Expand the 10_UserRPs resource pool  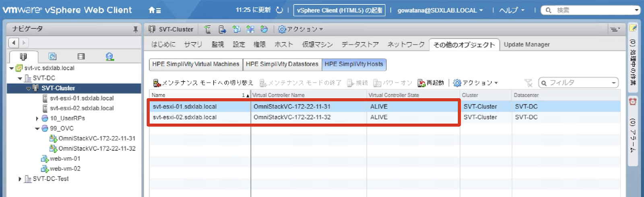click(37, 118)
